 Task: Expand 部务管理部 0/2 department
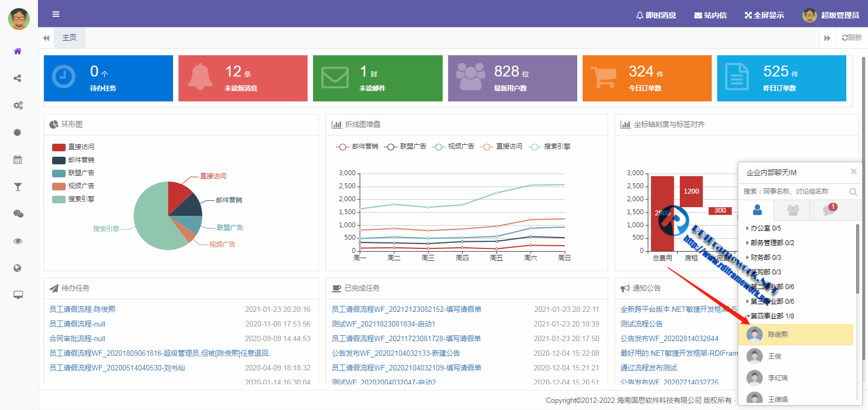pyautogui.click(x=770, y=243)
